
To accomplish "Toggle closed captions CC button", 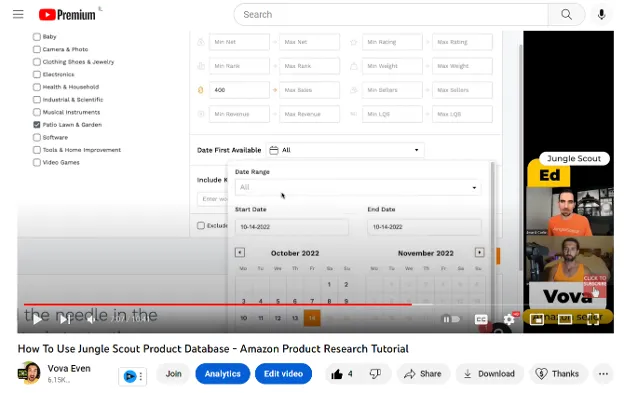I will (x=481, y=319).
